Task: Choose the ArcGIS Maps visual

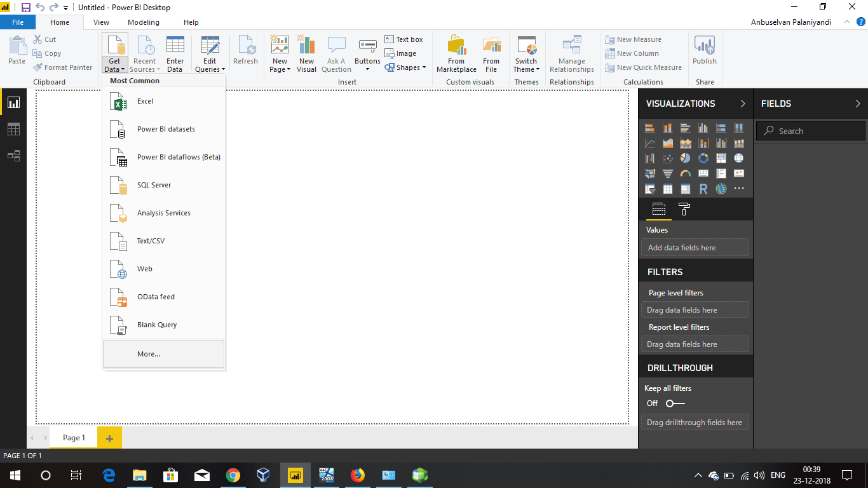Action: click(721, 189)
